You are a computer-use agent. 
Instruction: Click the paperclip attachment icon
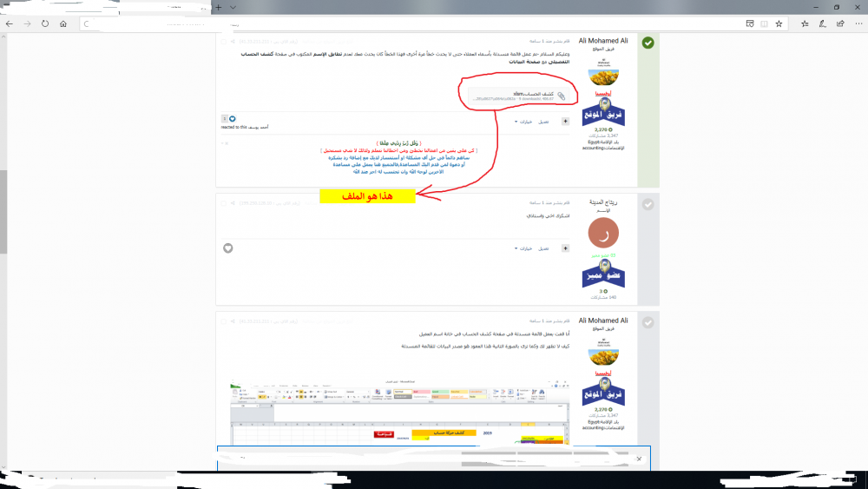(562, 96)
